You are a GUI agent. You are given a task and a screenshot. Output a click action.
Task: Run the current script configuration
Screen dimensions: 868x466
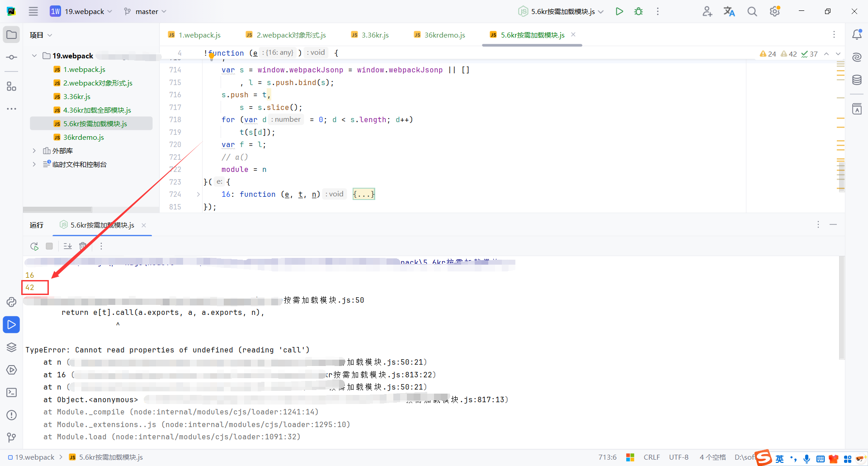coord(619,11)
